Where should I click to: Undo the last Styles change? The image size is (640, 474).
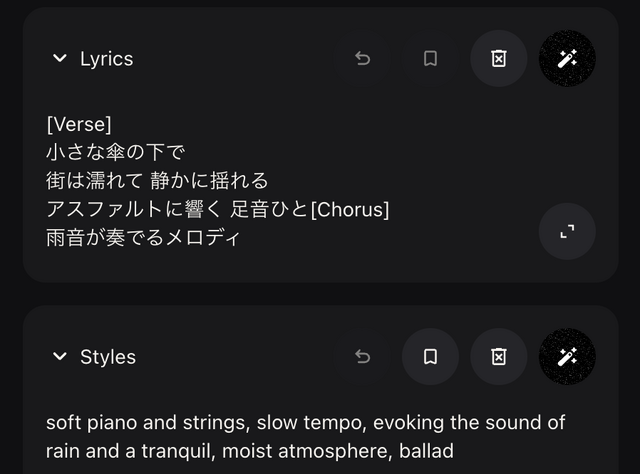point(363,357)
